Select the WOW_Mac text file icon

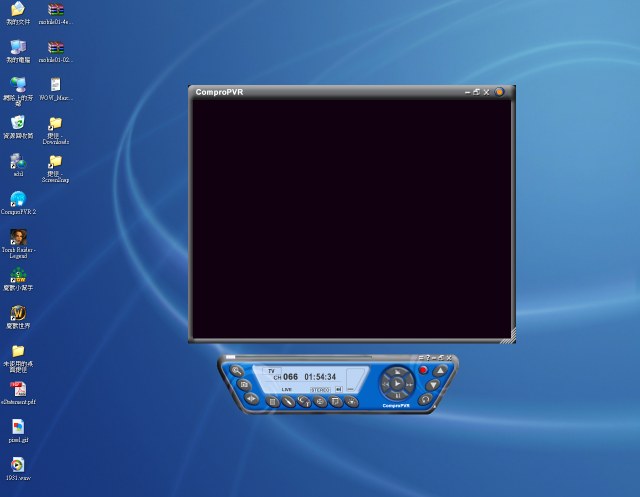point(56,89)
